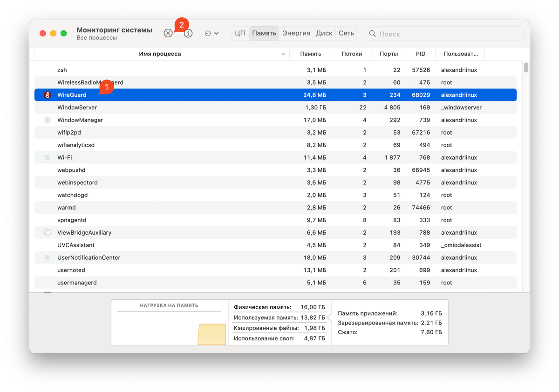The image size is (559, 392).
Task: Click the Все процессы subtitle
Action: [97, 38]
